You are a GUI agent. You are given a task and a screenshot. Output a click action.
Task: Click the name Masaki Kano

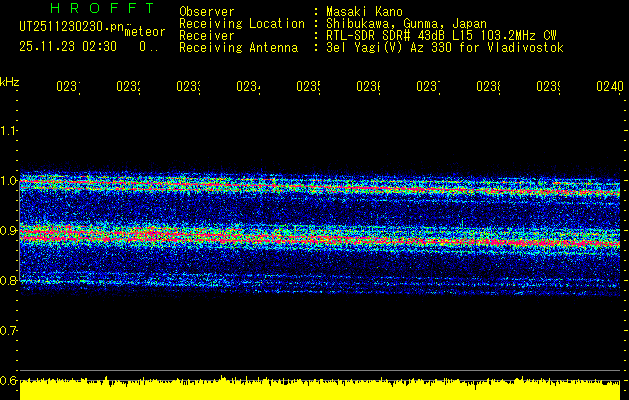tap(364, 12)
